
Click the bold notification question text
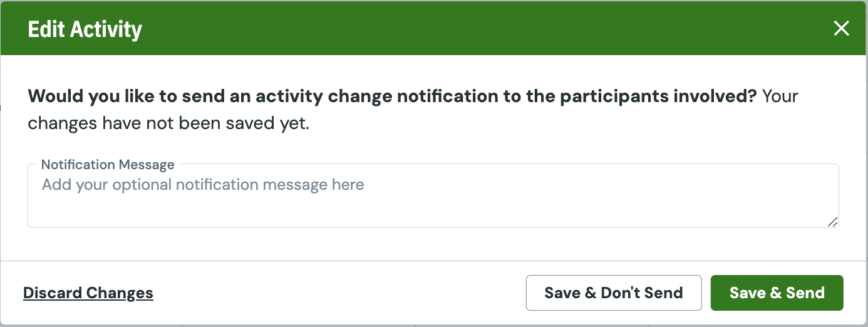point(393,96)
